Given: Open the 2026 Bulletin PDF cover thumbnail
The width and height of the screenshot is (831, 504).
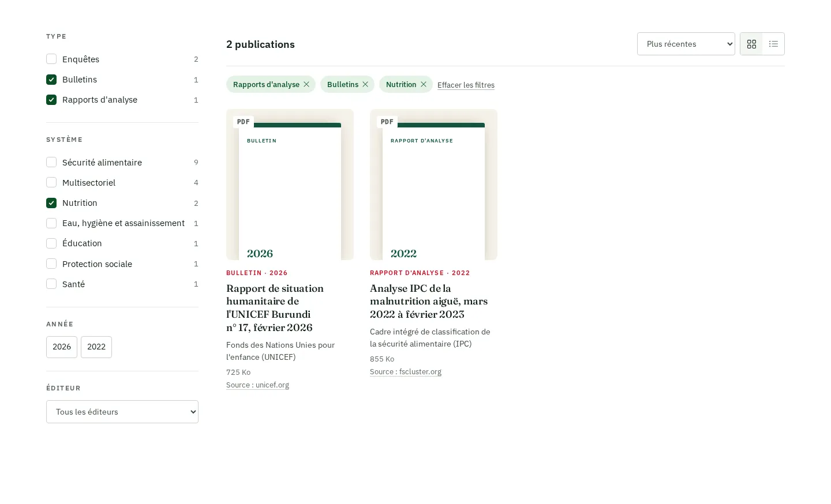Looking at the screenshot, I should (290, 185).
